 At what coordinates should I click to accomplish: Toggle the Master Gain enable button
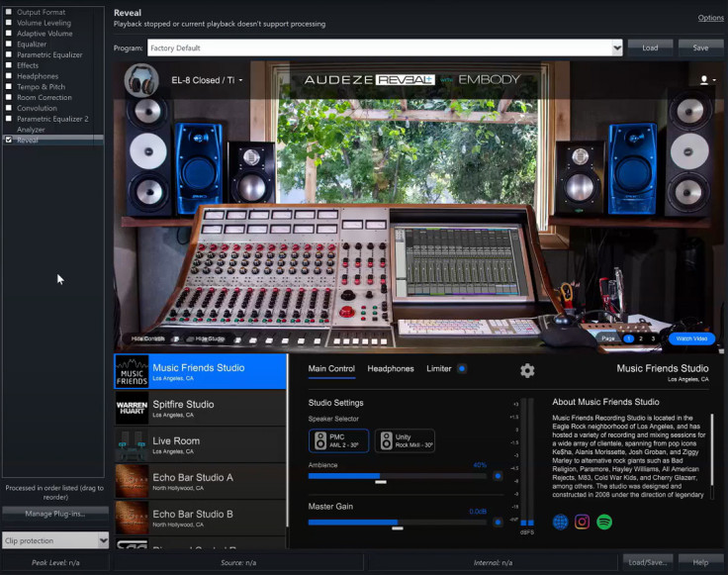pyautogui.click(x=498, y=522)
